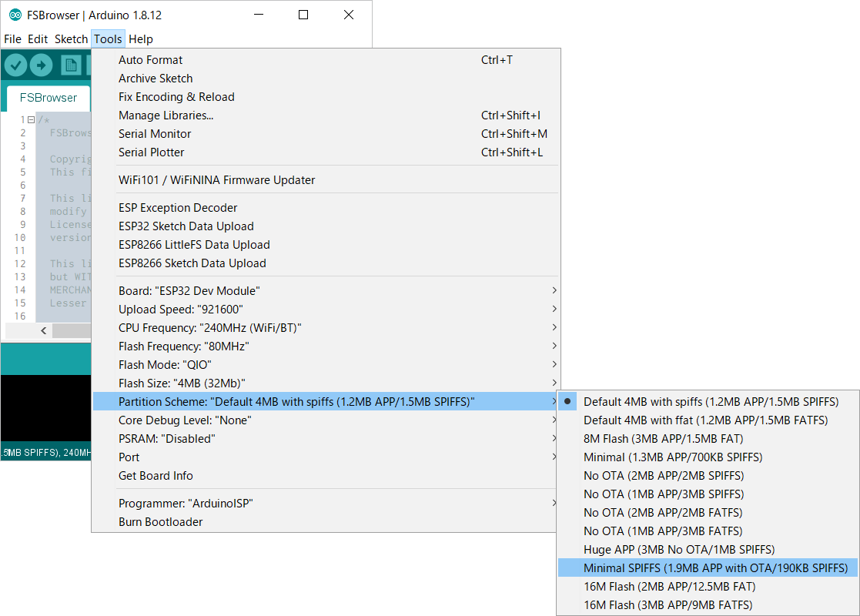Click the Partition Scheme menu entry
860x616 pixels.
[x=326, y=401]
